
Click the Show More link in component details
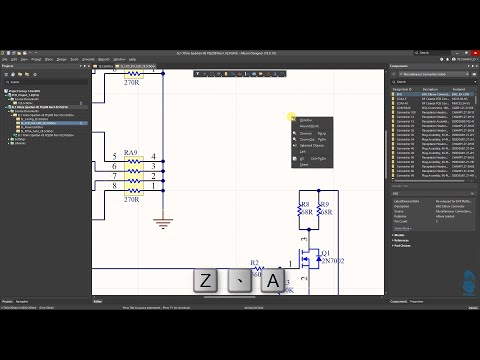(403, 228)
